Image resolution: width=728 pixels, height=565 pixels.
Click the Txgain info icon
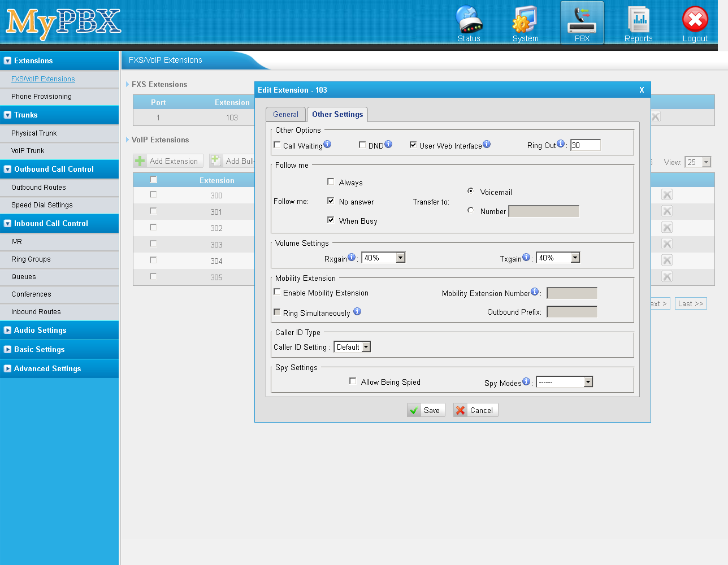pyautogui.click(x=526, y=257)
